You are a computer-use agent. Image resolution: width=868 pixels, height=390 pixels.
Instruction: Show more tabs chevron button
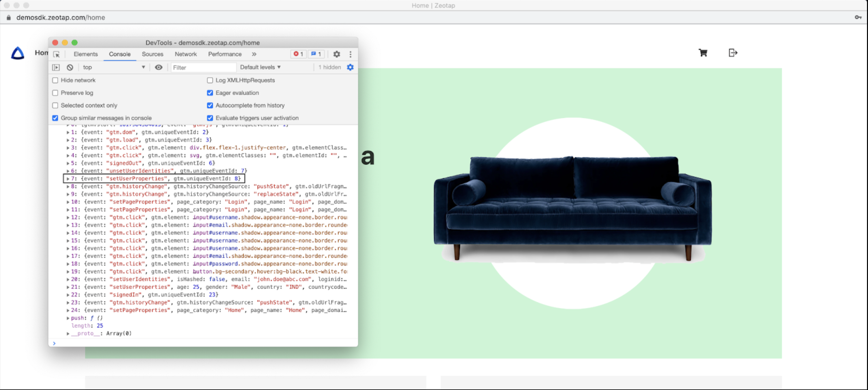pos(254,54)
